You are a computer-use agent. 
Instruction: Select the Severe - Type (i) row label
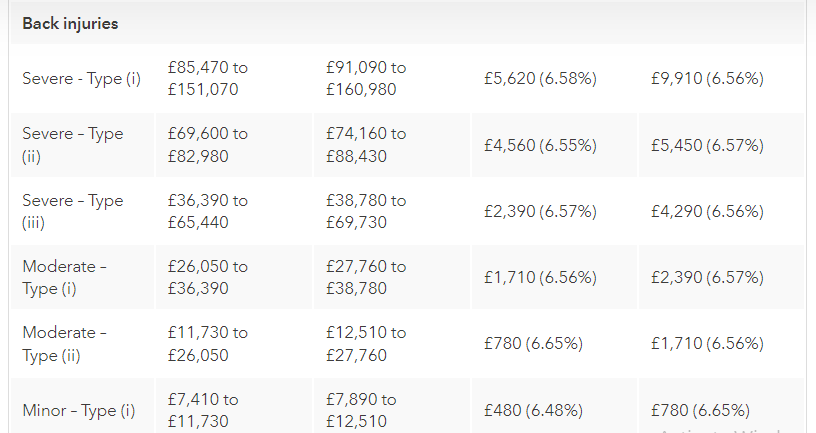[82, 79]
